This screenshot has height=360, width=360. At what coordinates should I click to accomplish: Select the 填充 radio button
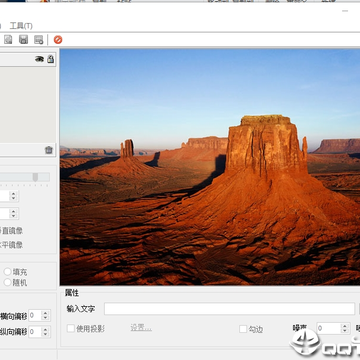tap(7, 272)
